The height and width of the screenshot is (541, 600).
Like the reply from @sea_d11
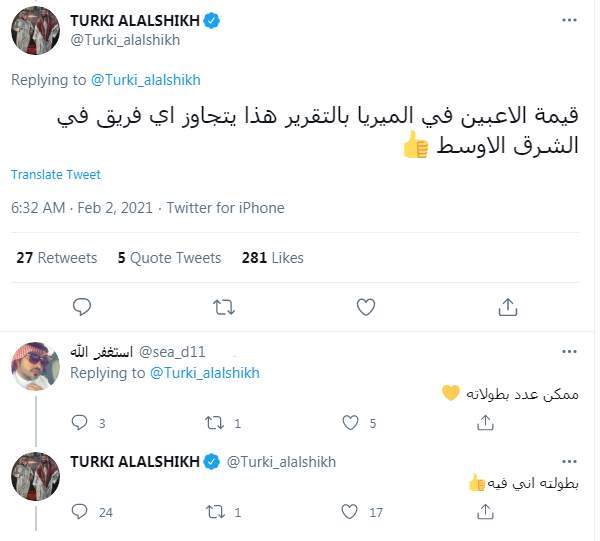click(349, 423)
